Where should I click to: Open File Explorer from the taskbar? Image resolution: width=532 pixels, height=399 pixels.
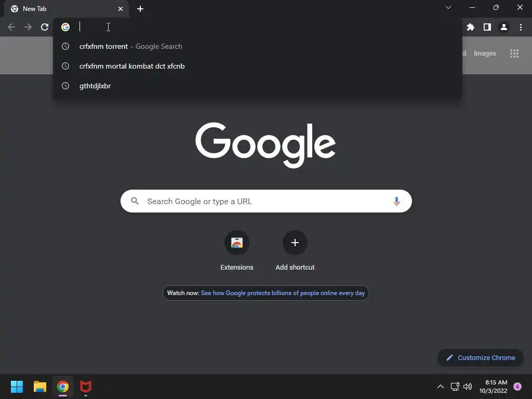(40, 387)
